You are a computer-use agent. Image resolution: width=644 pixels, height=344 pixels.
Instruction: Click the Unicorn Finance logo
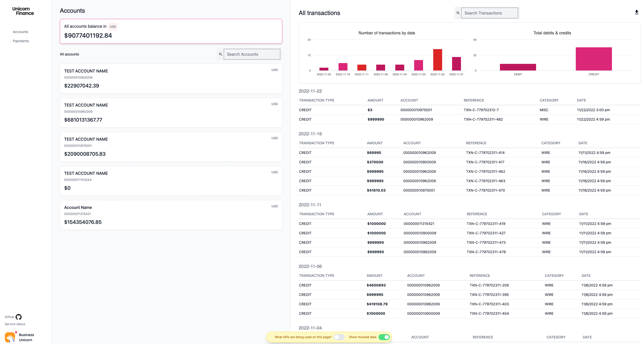pos(23,11)
